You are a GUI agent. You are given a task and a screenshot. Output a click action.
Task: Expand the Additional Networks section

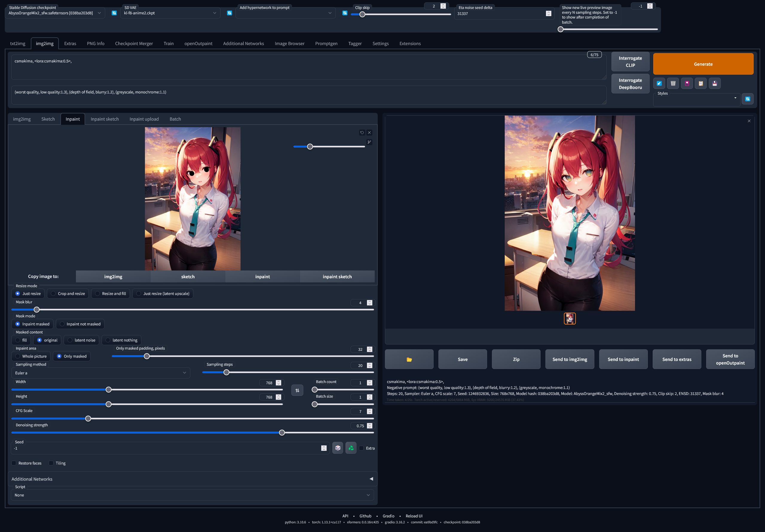[192, 479]
